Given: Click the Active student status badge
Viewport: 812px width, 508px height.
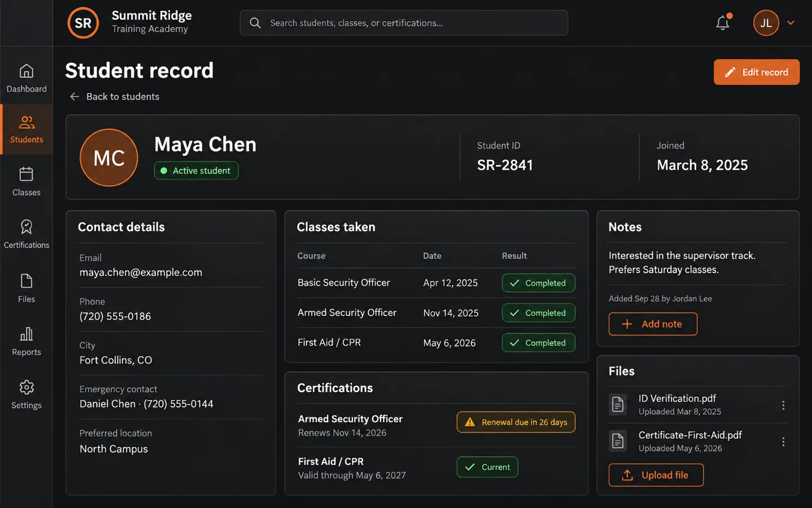Looking at the screenshot, I should (196, 170).
